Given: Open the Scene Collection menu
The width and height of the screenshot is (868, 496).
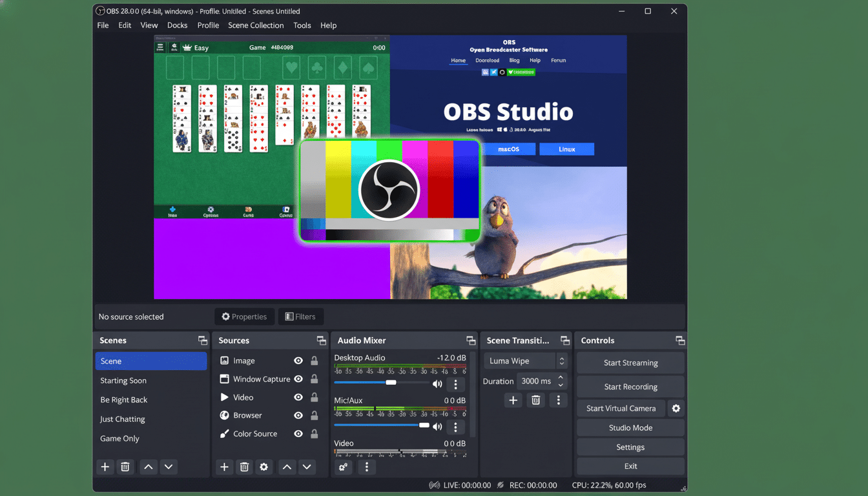Looking at the screenshot, I should (x=256, y=25).
